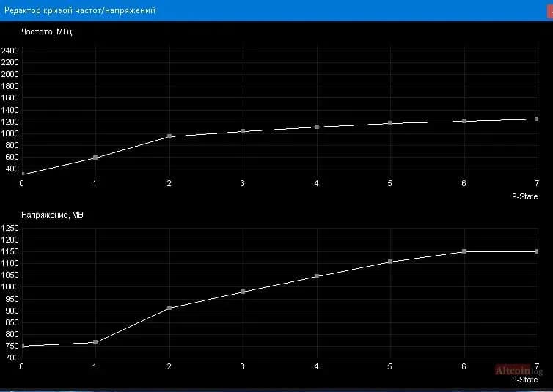
Task: Select the voltage point at P-State 4
Action: click(x=317, y=276)
